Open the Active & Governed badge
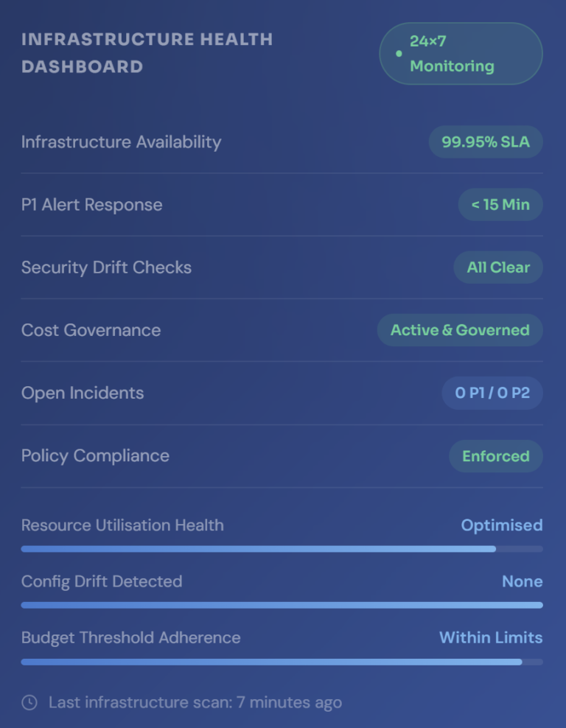This screenshot has width=566, height=728. 460,330
